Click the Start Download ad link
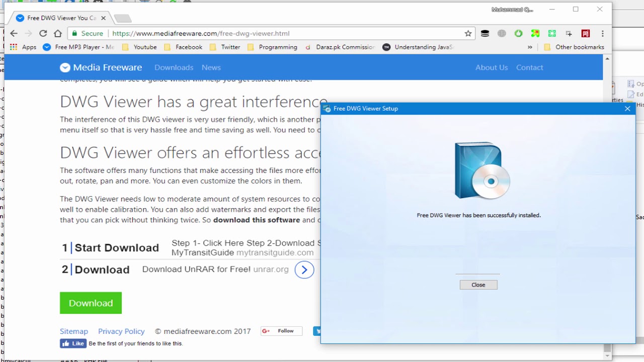This screenshot has height=362, width=644. click(117, 248)
